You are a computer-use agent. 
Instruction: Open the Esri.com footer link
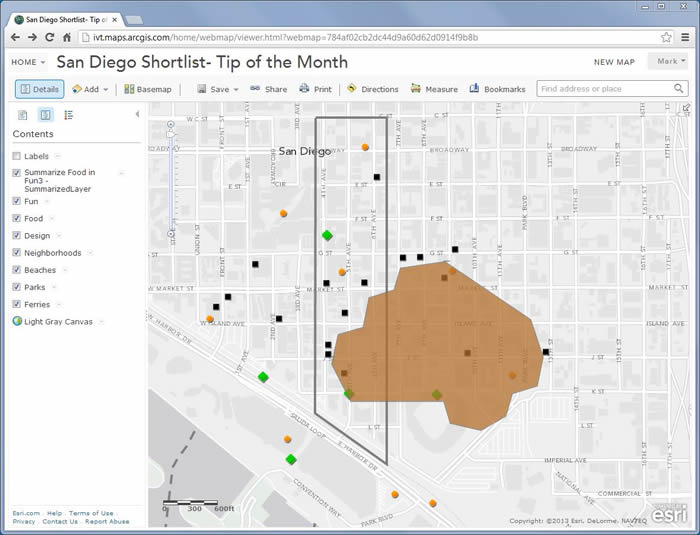pyautogui.click(x=26, y=513)
